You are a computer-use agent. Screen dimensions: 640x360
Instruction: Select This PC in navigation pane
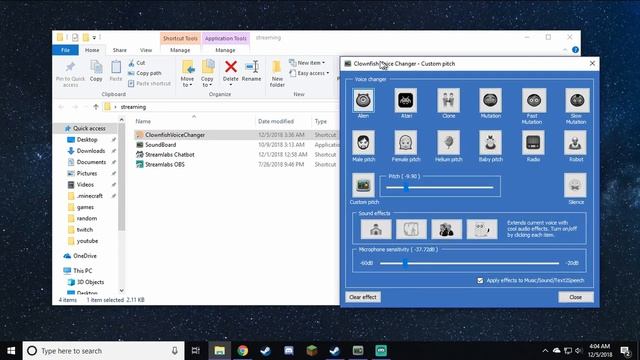pyautogui.click(x=82, y=271)
